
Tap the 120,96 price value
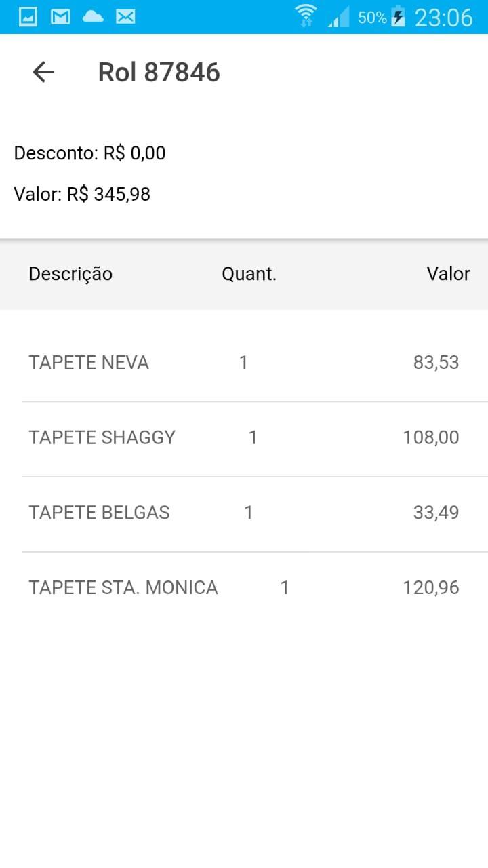coord(431,588)
